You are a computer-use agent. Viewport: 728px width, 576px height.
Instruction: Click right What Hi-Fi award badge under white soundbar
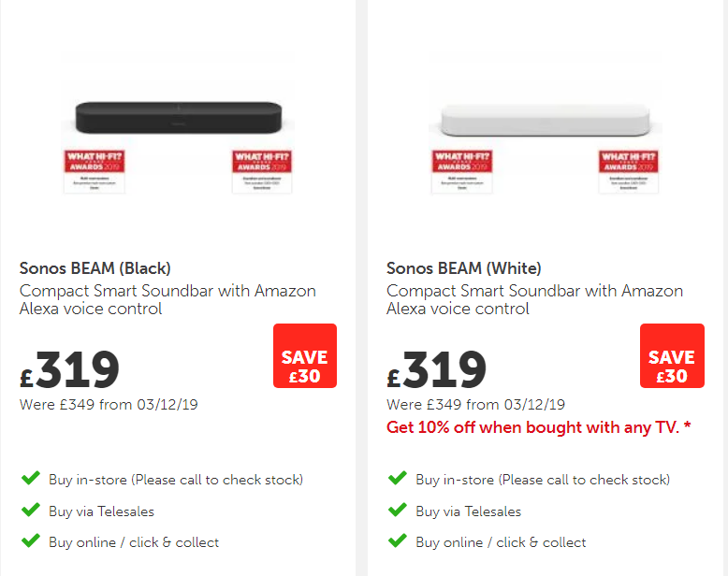[629, 169]
